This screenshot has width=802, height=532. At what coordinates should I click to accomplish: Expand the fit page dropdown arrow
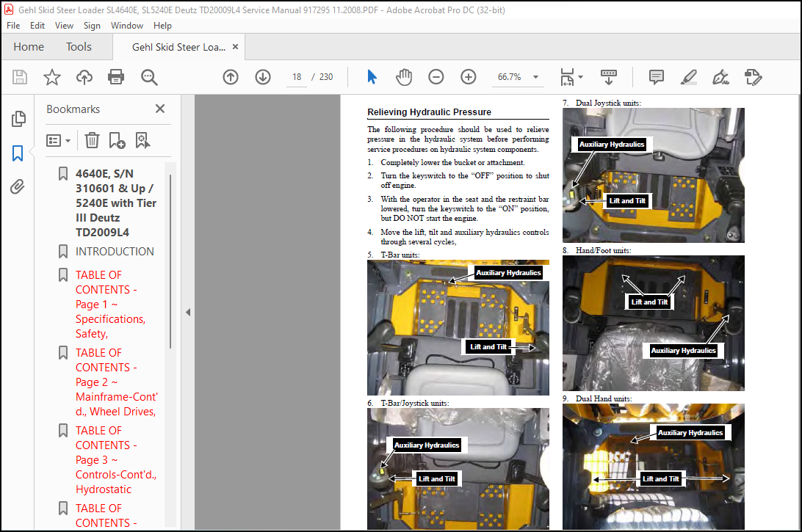[x=580, y=77]
